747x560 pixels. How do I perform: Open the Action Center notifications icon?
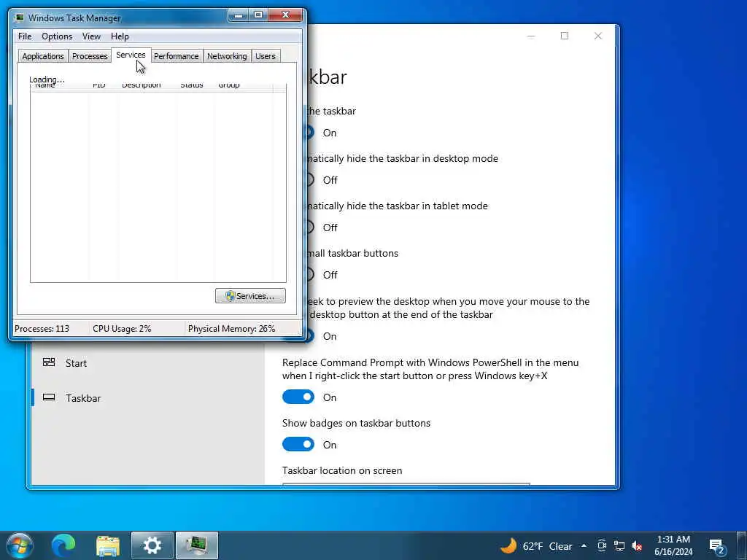click(717, 547)
